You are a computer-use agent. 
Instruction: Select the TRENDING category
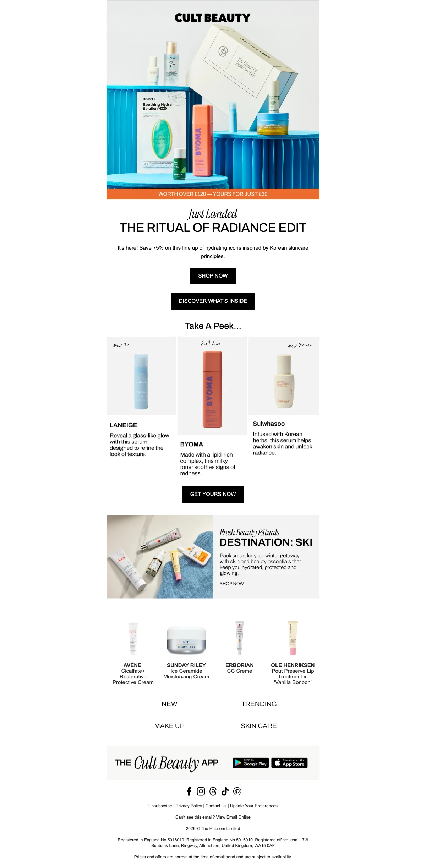259,704
